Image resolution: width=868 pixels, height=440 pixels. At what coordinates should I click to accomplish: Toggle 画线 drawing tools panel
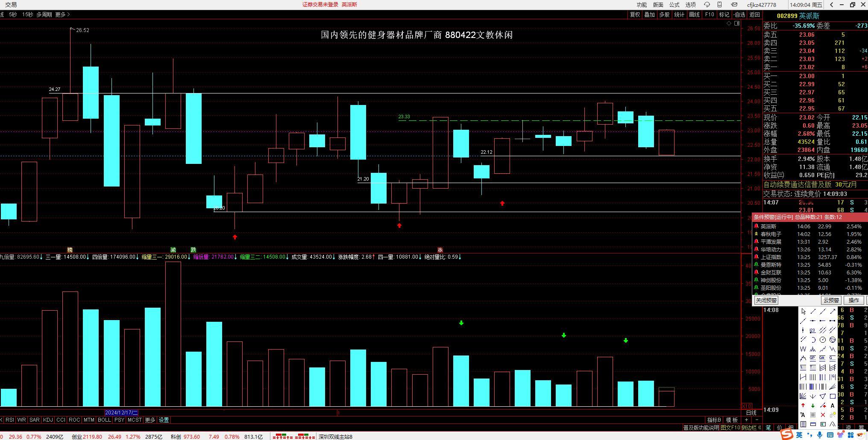(695, 15)
